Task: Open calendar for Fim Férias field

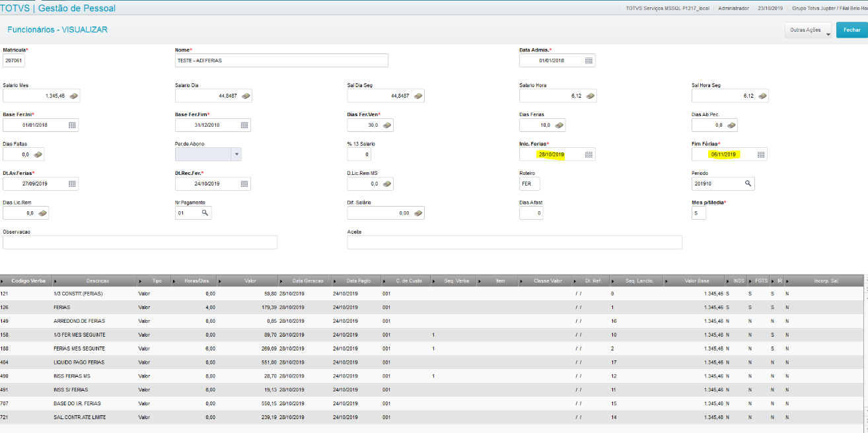Action: [761, 154]
